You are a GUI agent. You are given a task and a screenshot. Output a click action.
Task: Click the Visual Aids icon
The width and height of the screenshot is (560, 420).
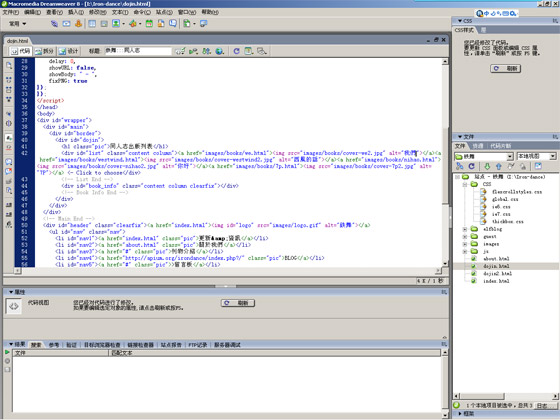point(262,51)
